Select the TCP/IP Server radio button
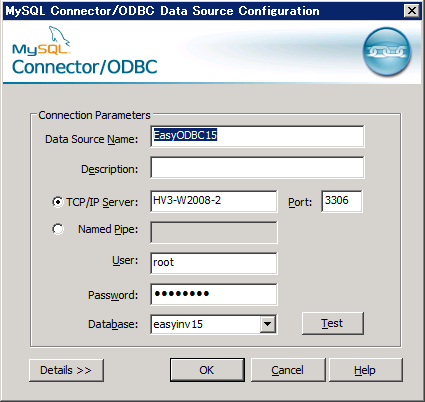The height and width of the screenshot is (402, 425). [58, 202]
